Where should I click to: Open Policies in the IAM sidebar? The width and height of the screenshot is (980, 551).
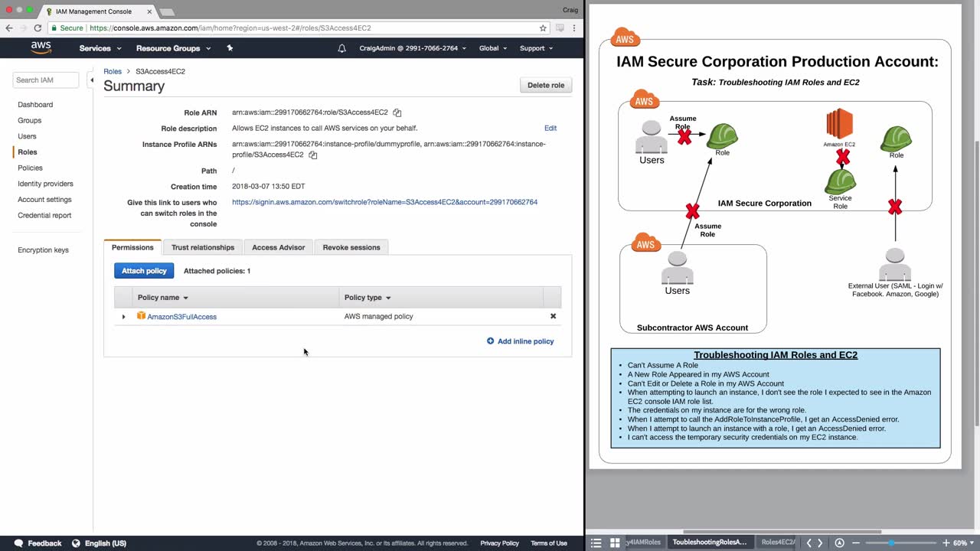(x=31, y=168)
